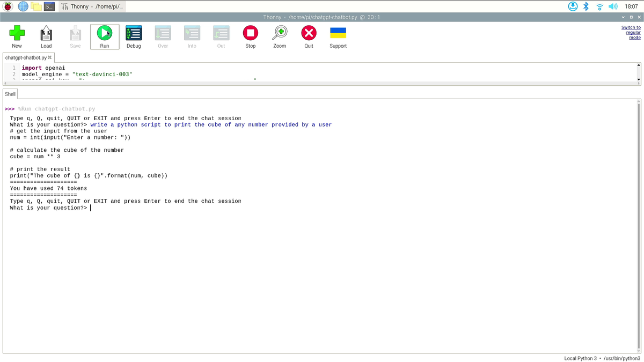This screenshot has width=644, height=362.
Task: Click the clock showing 18:07
Action: click(631, 6)
